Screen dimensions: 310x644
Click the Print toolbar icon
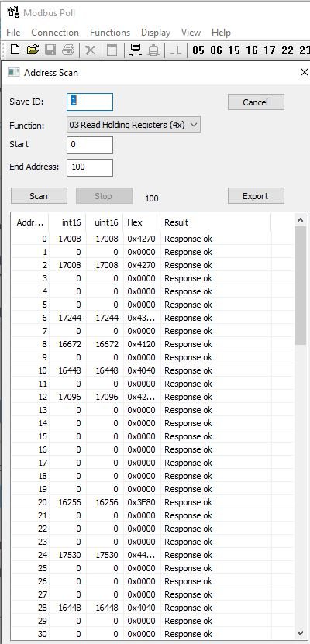pos(67,50)
